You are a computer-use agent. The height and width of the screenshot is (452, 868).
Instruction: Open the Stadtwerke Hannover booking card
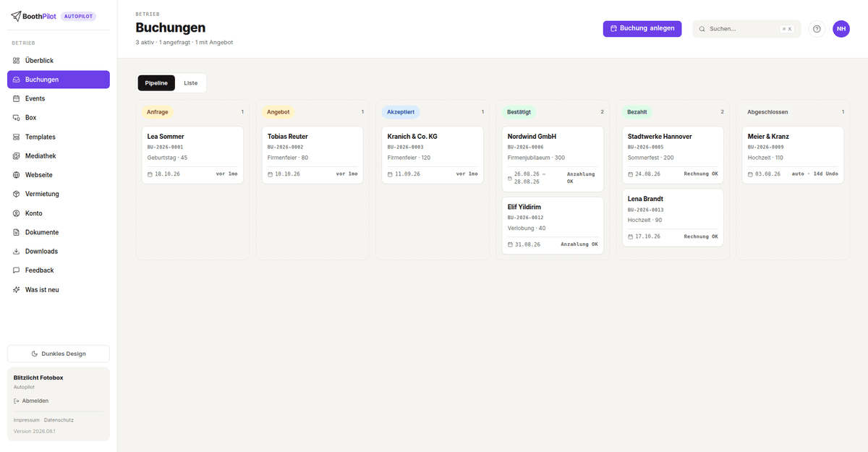point(673,155)
